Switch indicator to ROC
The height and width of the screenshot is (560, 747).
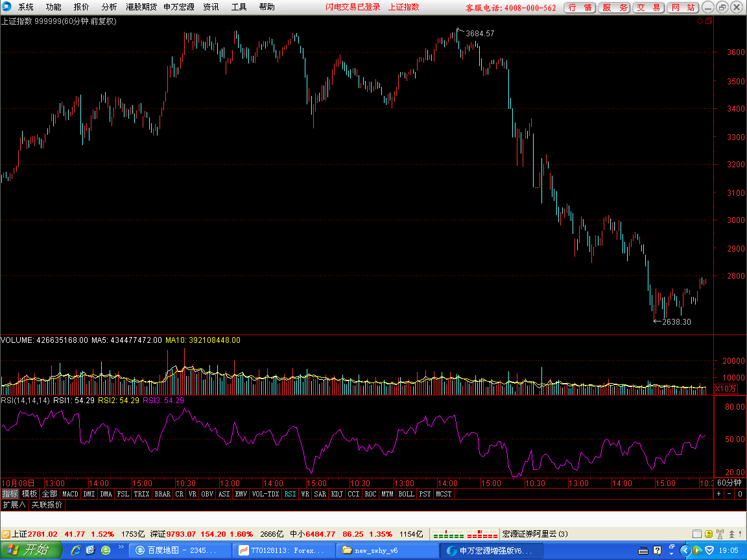pos(371,494)
